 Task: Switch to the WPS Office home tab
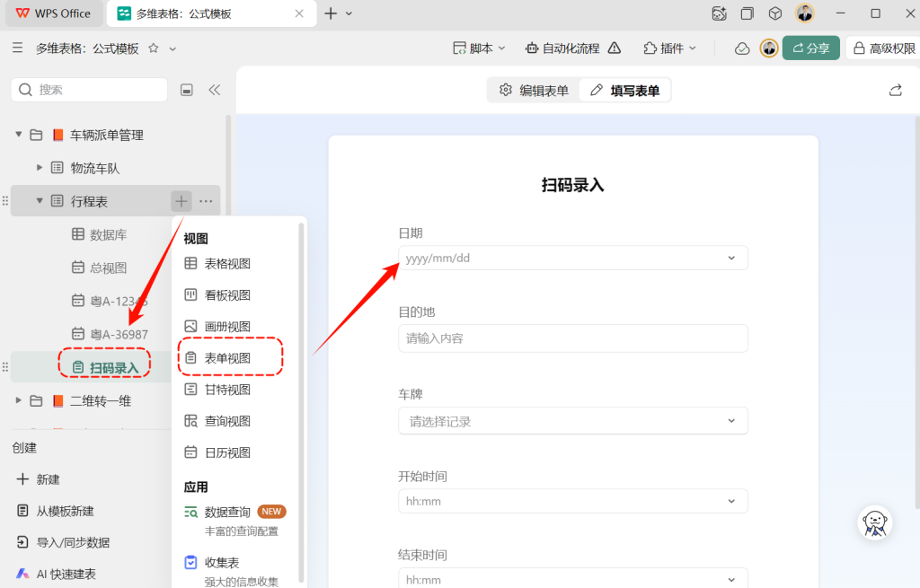[53, 13]
